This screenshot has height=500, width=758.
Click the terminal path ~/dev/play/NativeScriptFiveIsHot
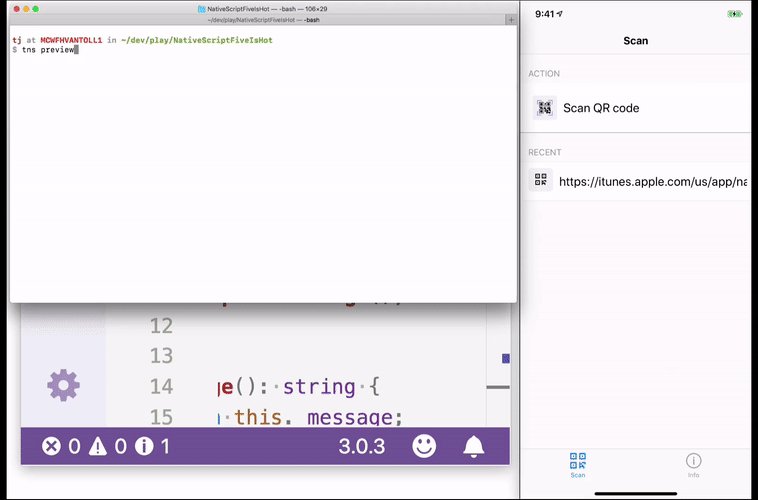197,40
